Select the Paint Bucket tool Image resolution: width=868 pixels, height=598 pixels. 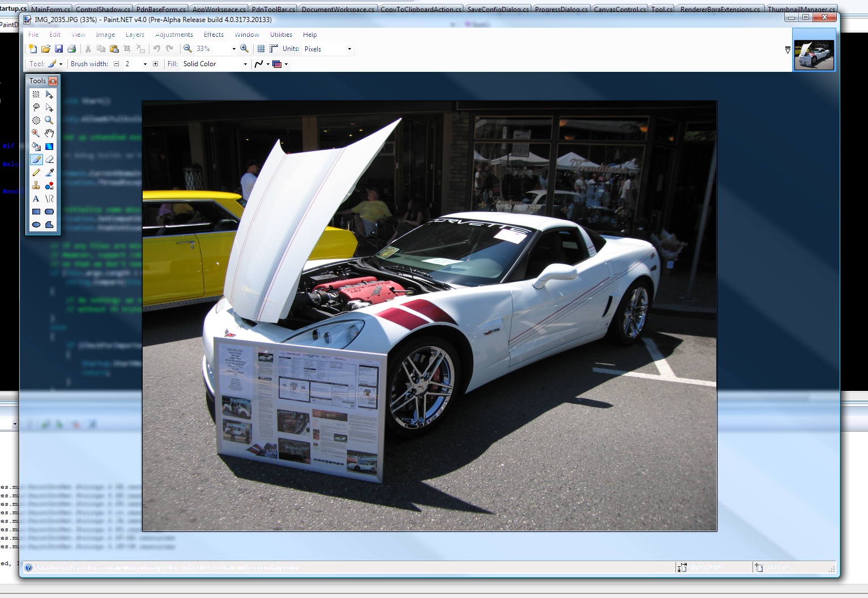point(36,147)
